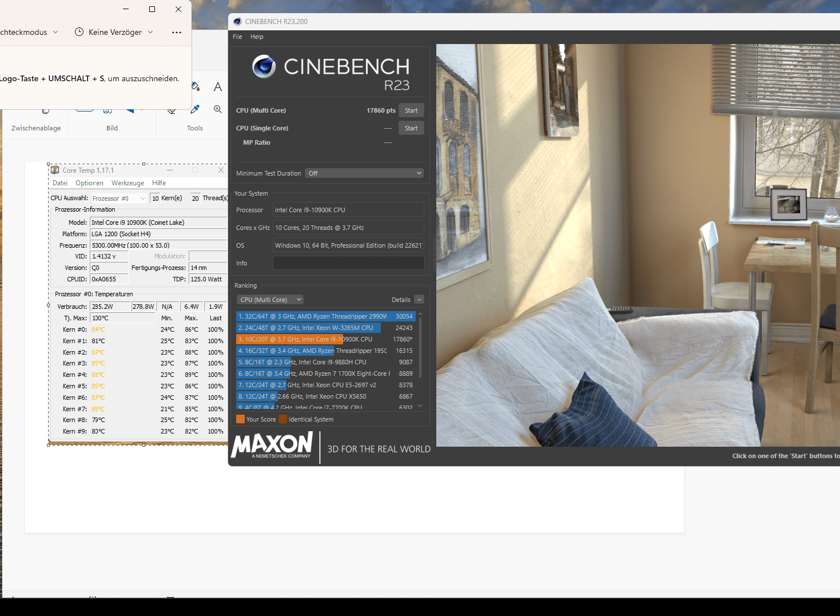Minimize the Core Temp window
This screenshot has height=616, width=840.
[x=170, y=170]
